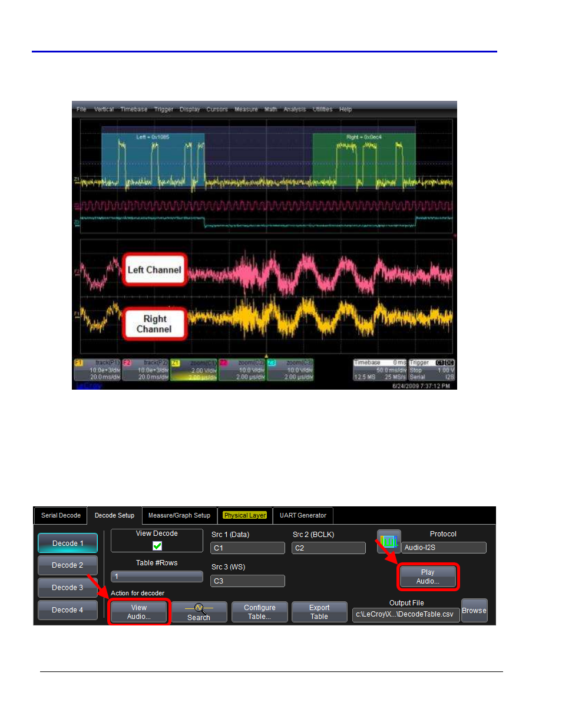Screen dimensions: 562x728
Task: Open the Src 1 (Data) source selector
Action: click(247, 548)
